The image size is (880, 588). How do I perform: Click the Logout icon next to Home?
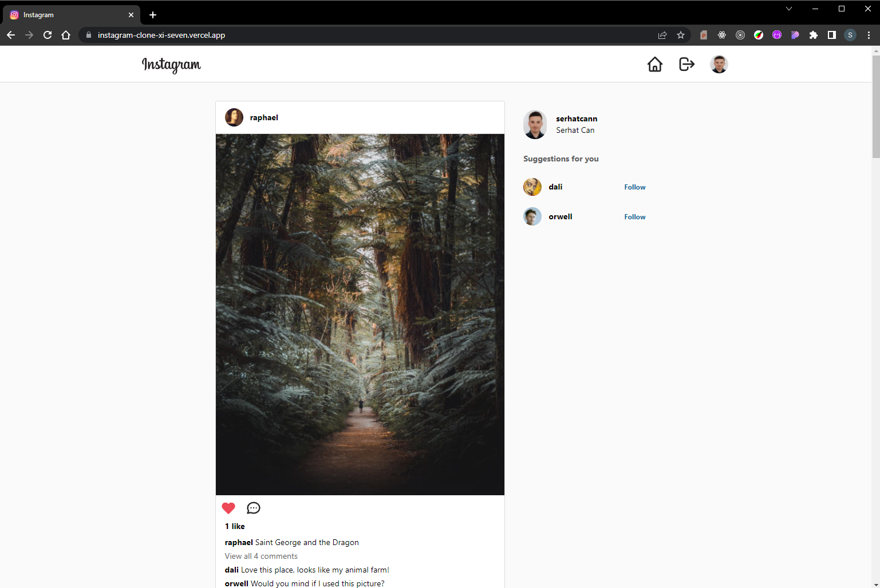coord(686,64)
